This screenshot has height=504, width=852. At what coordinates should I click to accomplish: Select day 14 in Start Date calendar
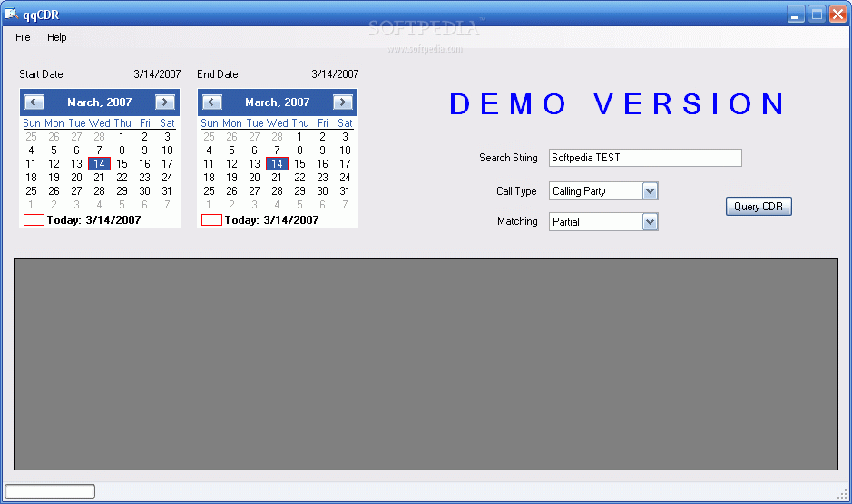click(x=99, y=164)
